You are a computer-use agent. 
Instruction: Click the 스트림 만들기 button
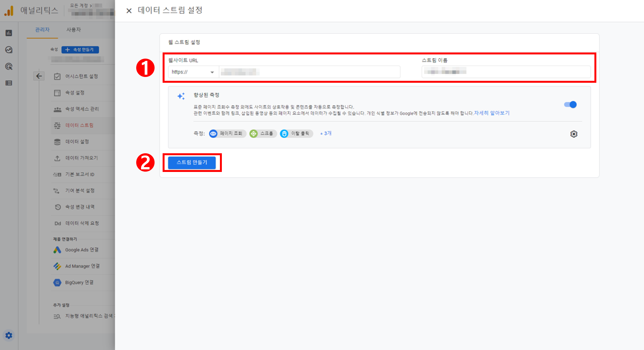[x=192, y=162]
